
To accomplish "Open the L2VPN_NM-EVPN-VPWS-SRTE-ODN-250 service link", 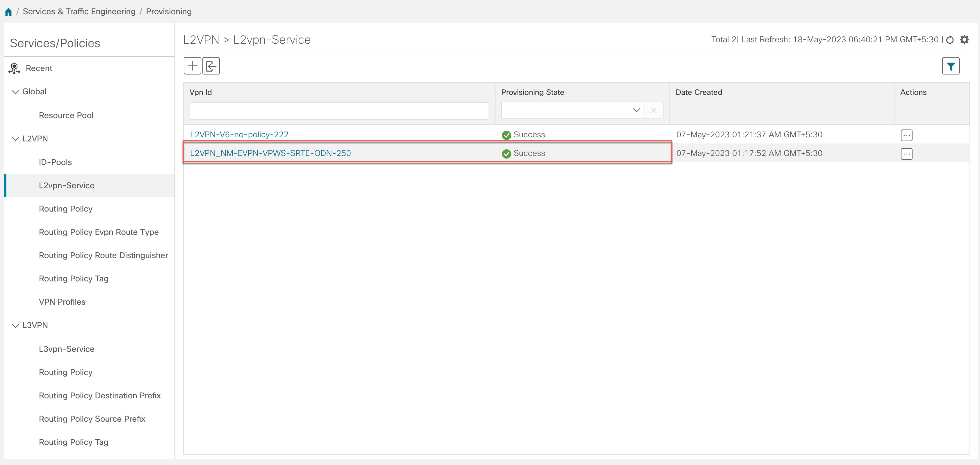I will click(270, 153).
